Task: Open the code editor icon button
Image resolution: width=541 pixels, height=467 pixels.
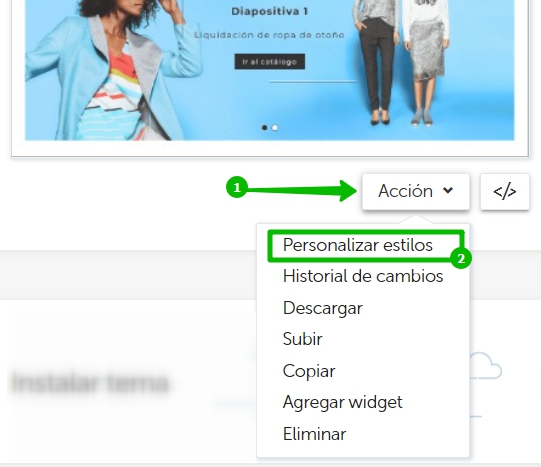Action: pos(505,191)
